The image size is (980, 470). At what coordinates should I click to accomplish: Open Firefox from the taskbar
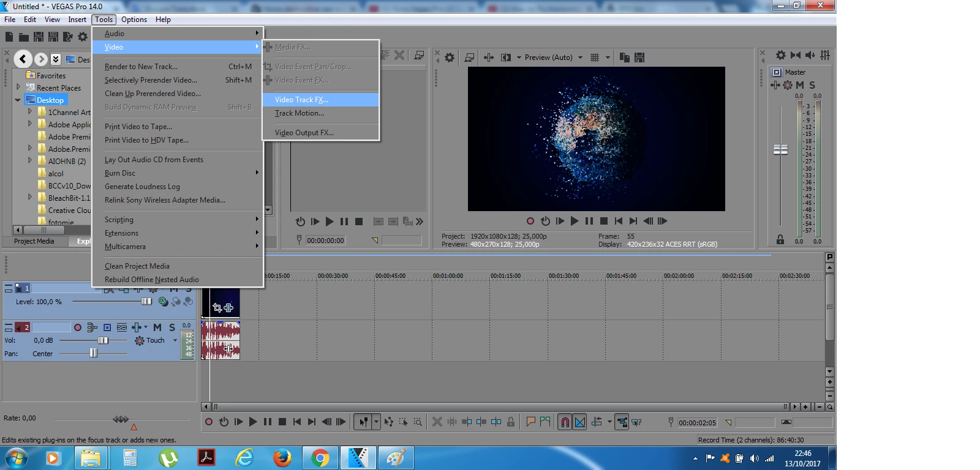pos(282,458)
